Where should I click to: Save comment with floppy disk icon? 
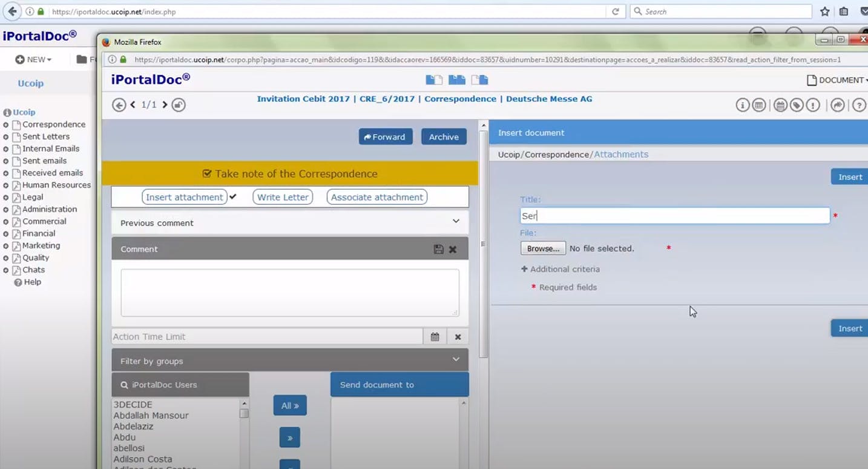(x=439, y=249)
